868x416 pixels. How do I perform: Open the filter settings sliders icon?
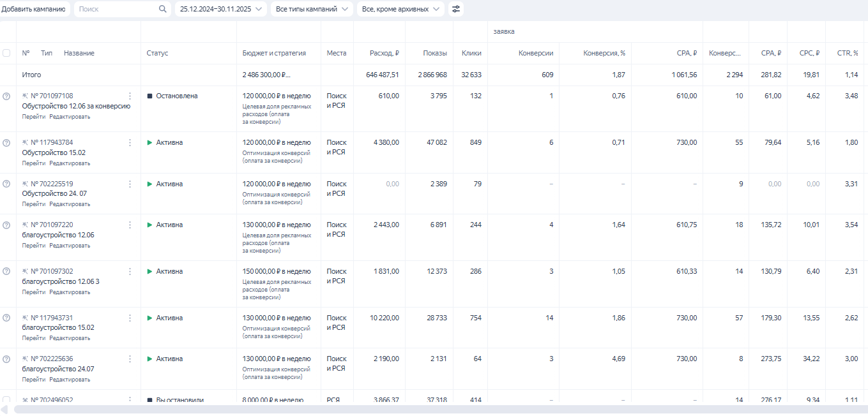coord(455,9)
